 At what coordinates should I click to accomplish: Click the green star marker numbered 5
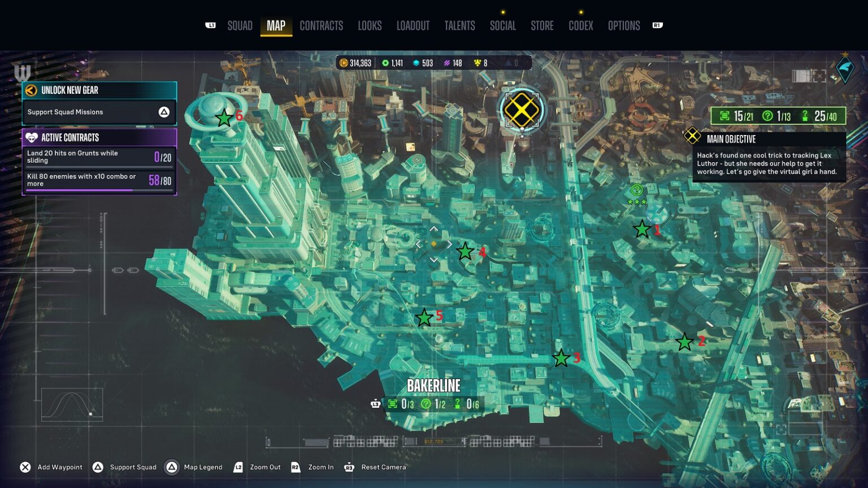click(424, 318)
